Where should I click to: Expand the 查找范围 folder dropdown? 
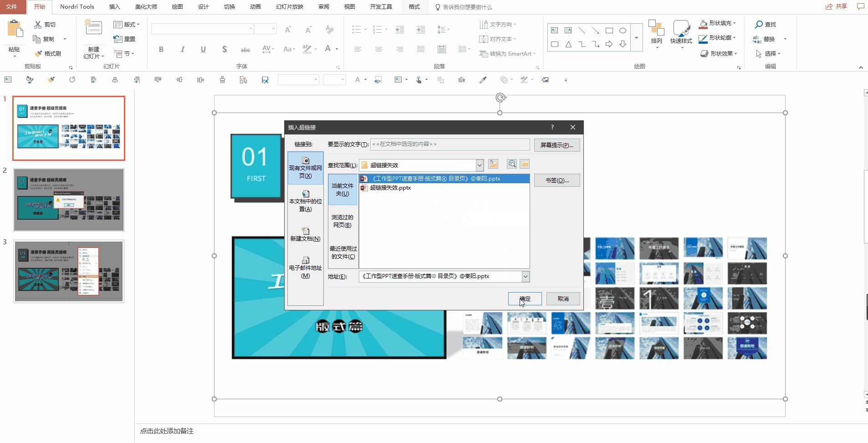point(479,165)
